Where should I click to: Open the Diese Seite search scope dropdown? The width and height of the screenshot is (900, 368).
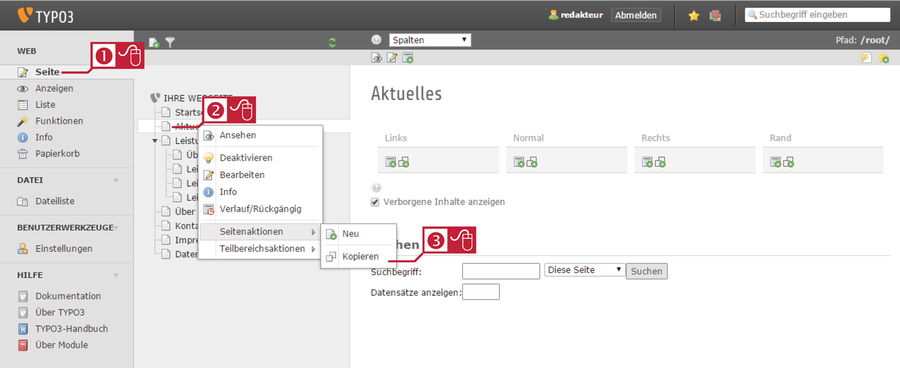(585, 270)
